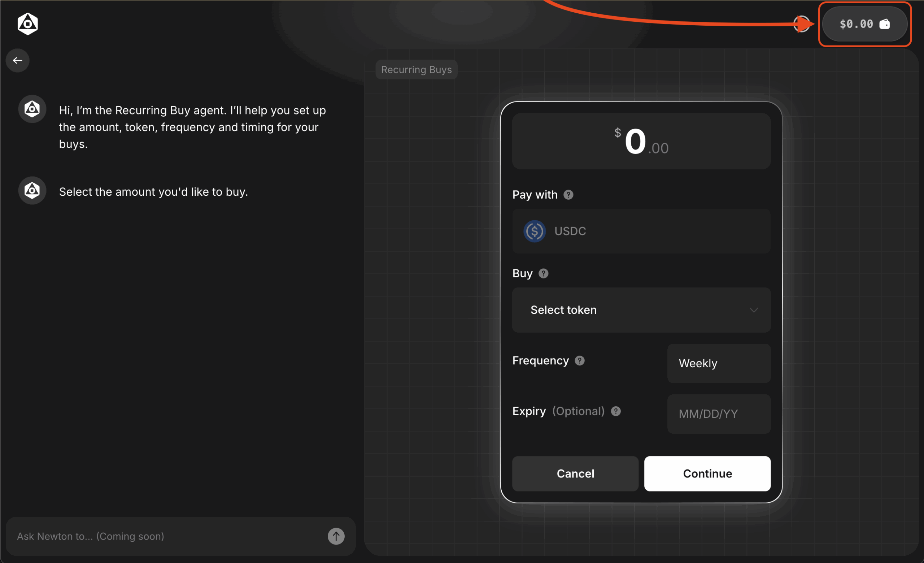Viewport: 924px width, 563px height.
Task: Click the Pay with help icon
Action: [x=568, y=195]
